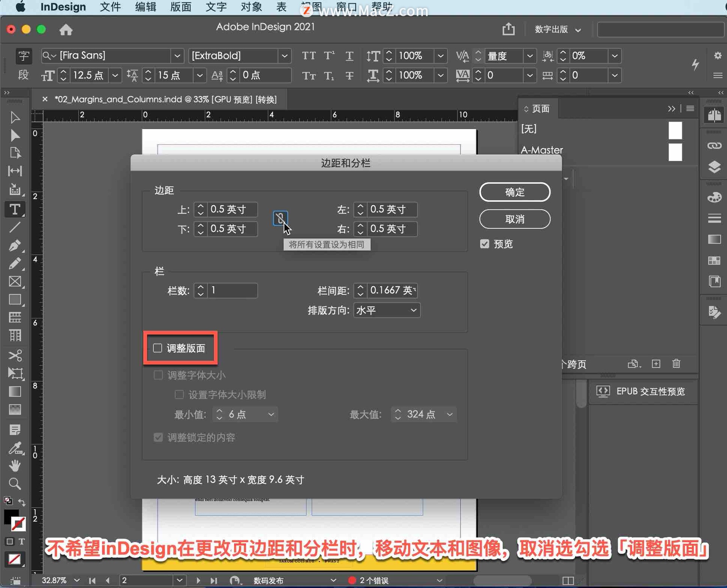Select the Page tool

coord(15,153)
